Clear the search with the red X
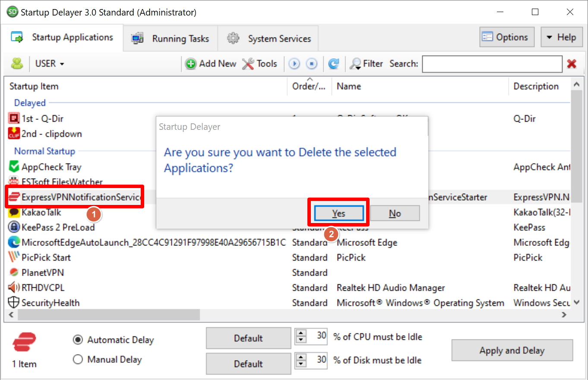This screenshot has width=588, height=380. click(572, 64)
